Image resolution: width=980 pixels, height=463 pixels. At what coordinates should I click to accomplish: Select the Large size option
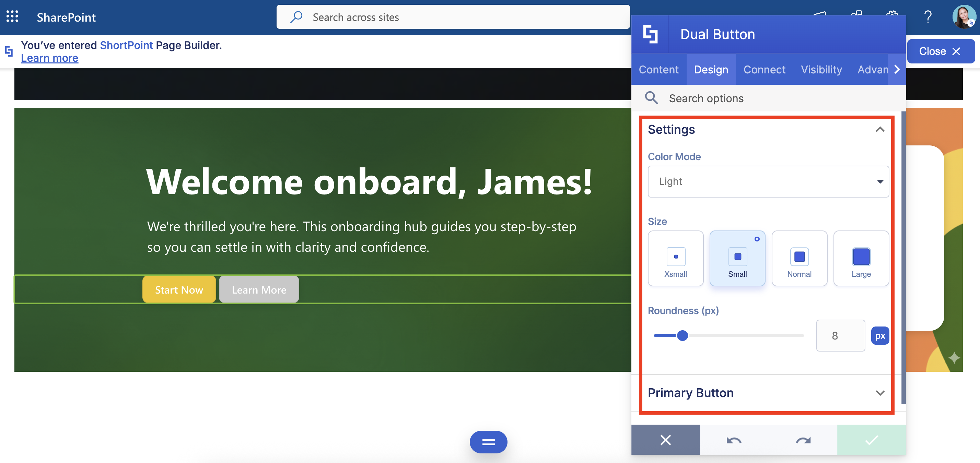coord(861,259)
